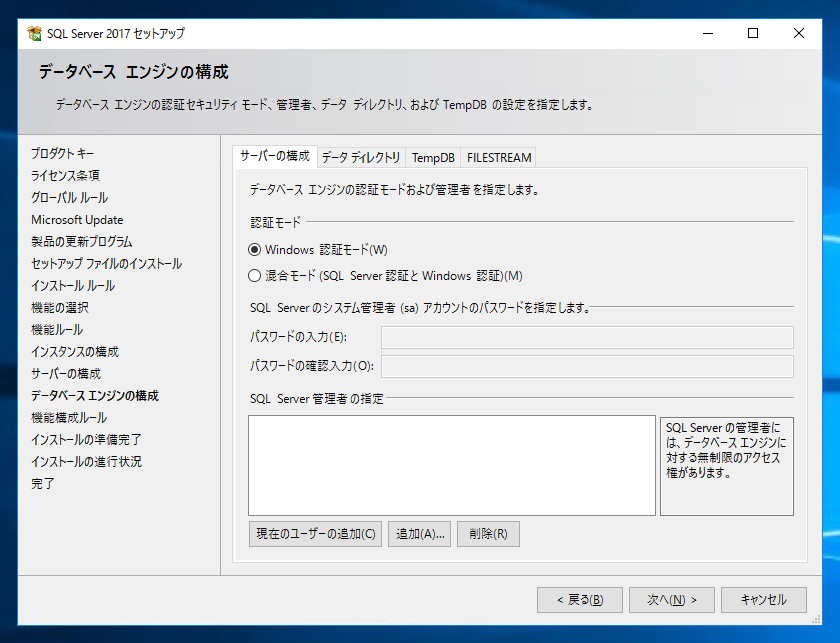Select the インストールの進行状況 step
840x643 pixels.
click(x=86, y=461)
